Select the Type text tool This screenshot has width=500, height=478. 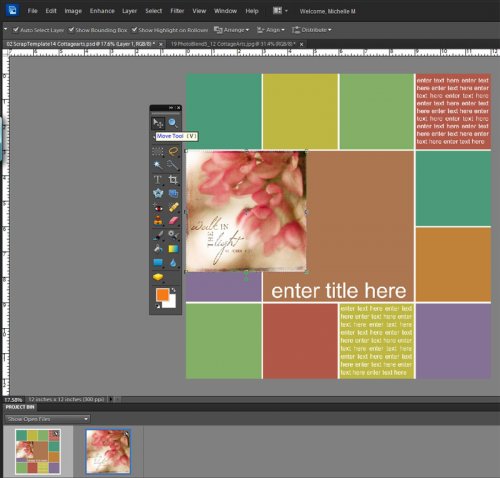coord(158,180)
